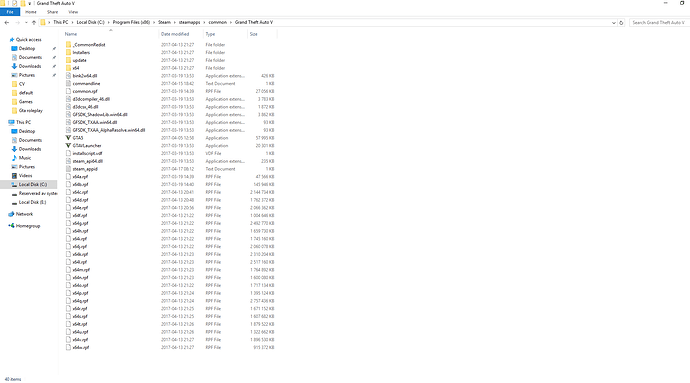The width and height of the screenshot is (690, 383).
Task: Select the x64 folder icon
Action: pos(68,68)
